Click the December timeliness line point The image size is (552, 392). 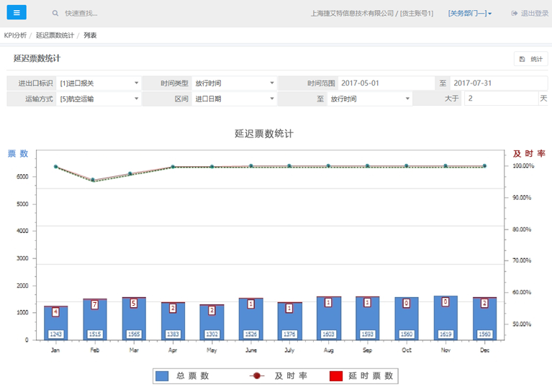coord(484,165)
